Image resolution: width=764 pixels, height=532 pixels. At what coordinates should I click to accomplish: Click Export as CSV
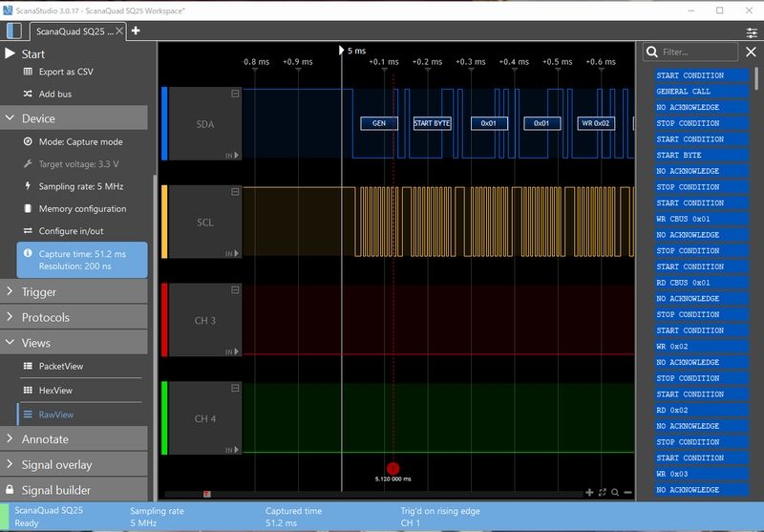(66, 72)
